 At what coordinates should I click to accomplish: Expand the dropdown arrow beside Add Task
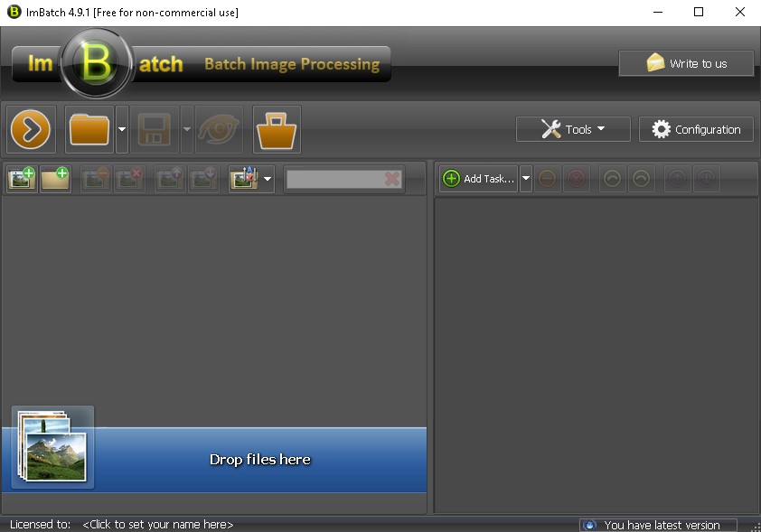526,179
